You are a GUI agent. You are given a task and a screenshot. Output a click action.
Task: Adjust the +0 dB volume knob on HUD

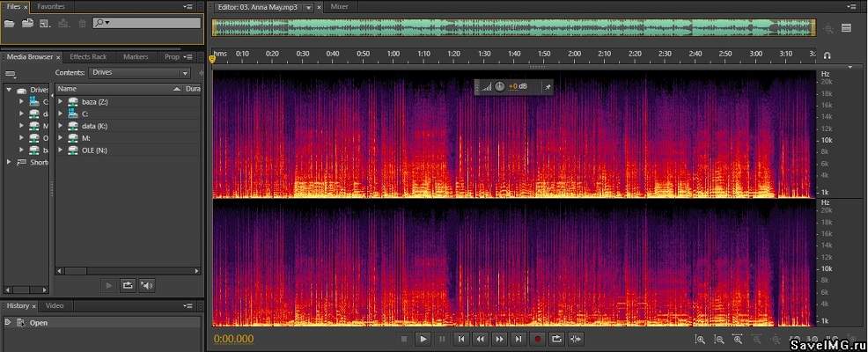[499, 86]
